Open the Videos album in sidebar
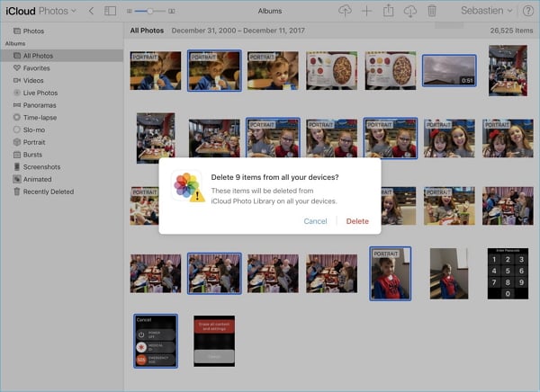540x392 pixels. (33, 80)
